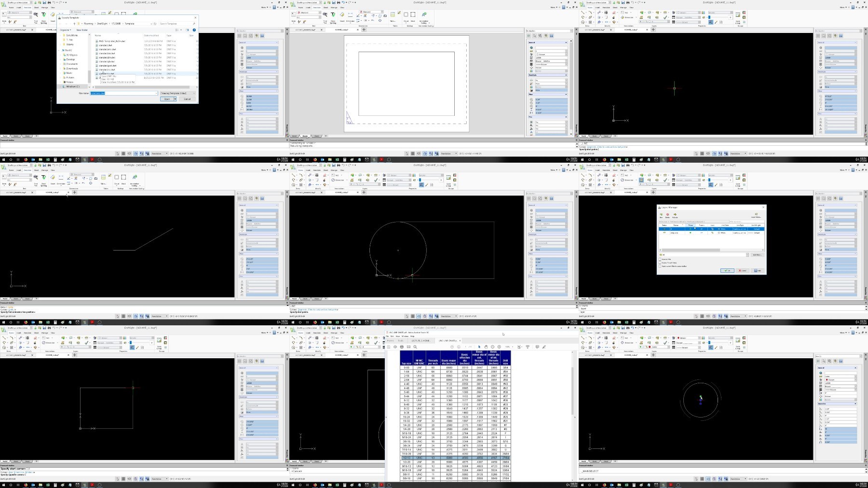Go to previous page in Acrobat toolbar
Viewport: 868px width, 488px height.
click(452, 347)
